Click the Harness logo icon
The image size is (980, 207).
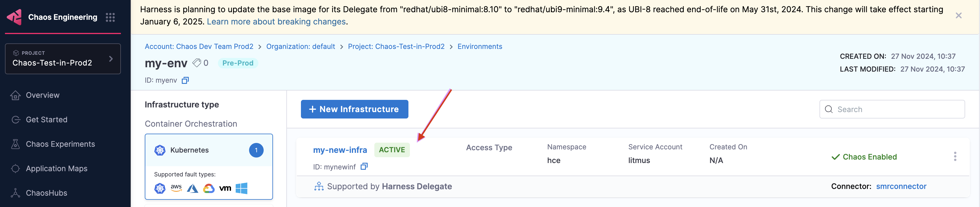coord(15,17)
